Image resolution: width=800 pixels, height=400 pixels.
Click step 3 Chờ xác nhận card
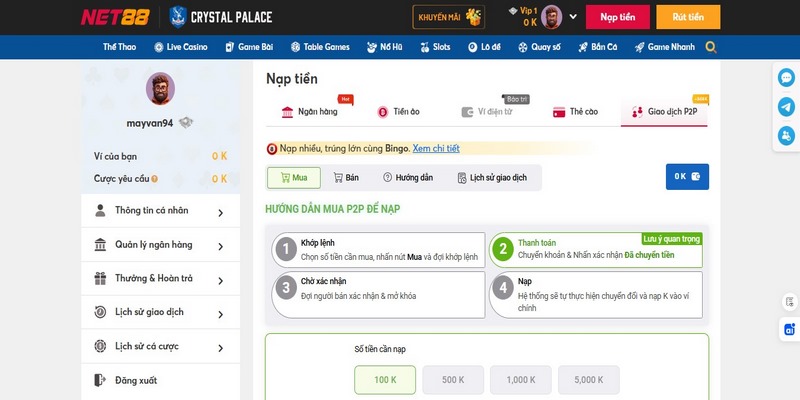tap(378, 295)
